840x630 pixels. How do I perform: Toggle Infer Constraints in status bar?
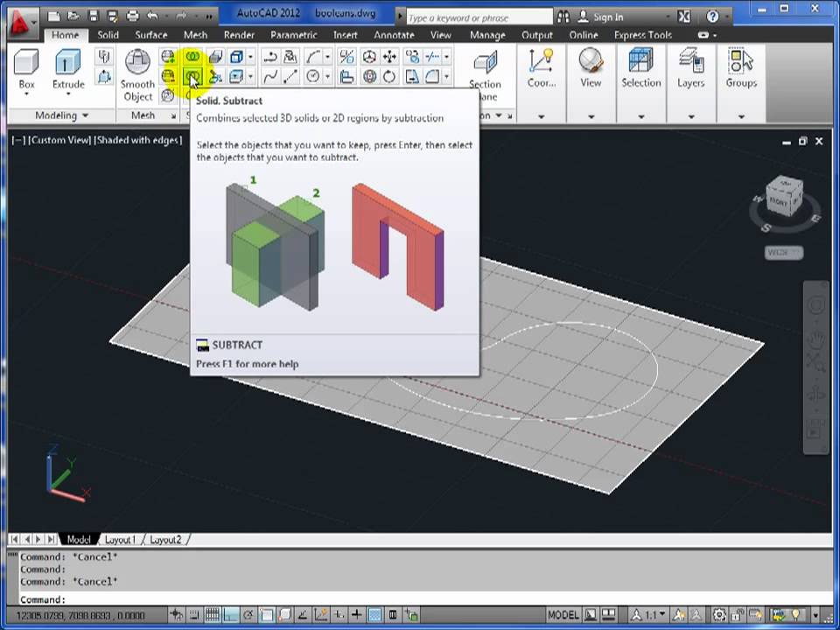(x=176, y=614)
